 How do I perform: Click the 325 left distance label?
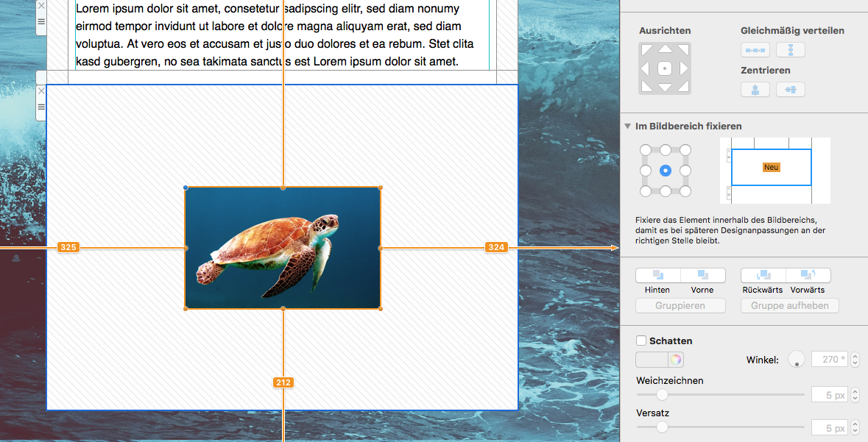(x=68, y=247)
